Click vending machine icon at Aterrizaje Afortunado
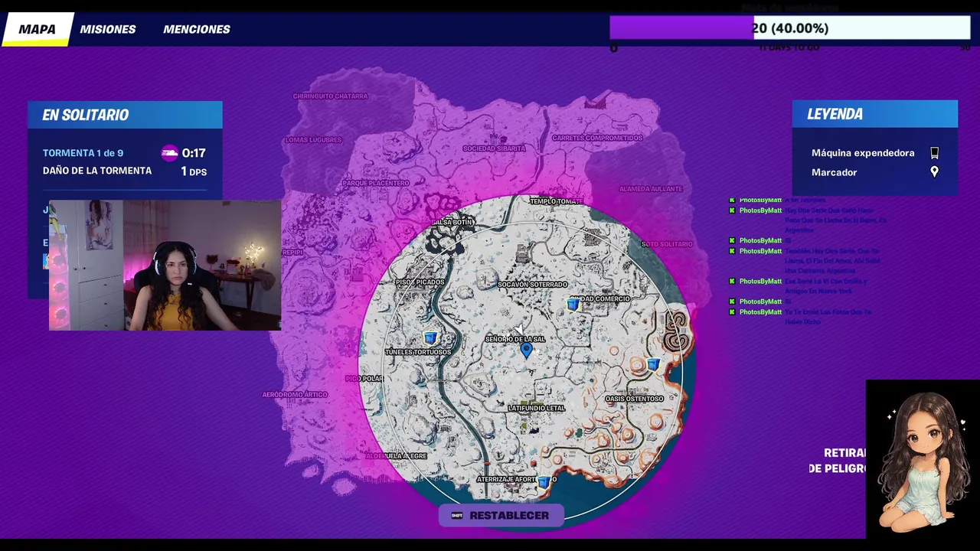980x551 pixels. pos(544,481)
